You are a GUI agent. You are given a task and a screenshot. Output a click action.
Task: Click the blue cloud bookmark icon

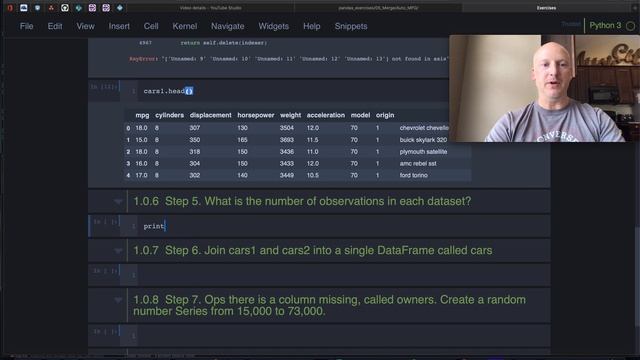click(24, 8)
